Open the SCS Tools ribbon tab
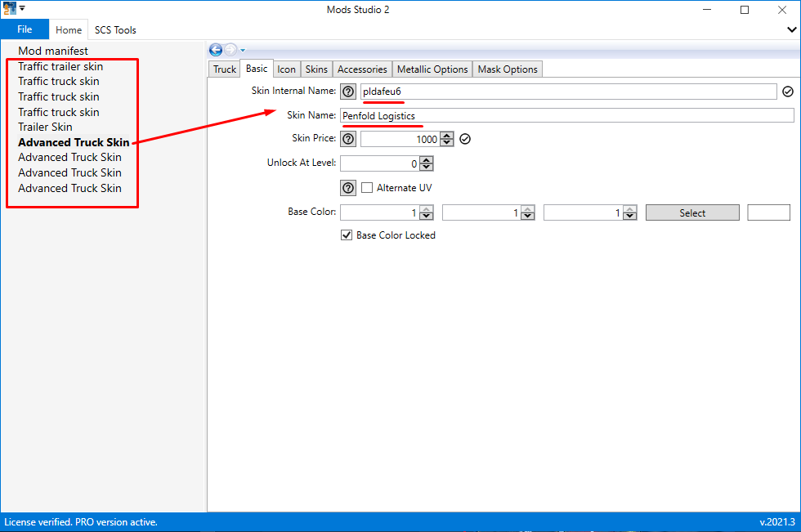This screenshot has height=532, width=801. click(114, 29)
